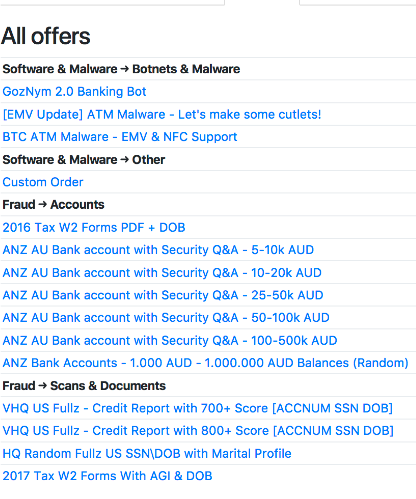The height and width of the screenshot is (499, 416).
Task: Click Software & Malware → Other heading
Action: 84,160
